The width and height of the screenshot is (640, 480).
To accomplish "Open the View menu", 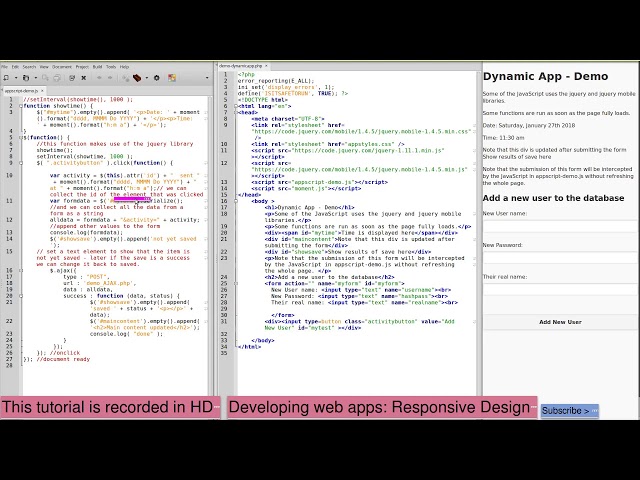I will (x=44, y=67).
